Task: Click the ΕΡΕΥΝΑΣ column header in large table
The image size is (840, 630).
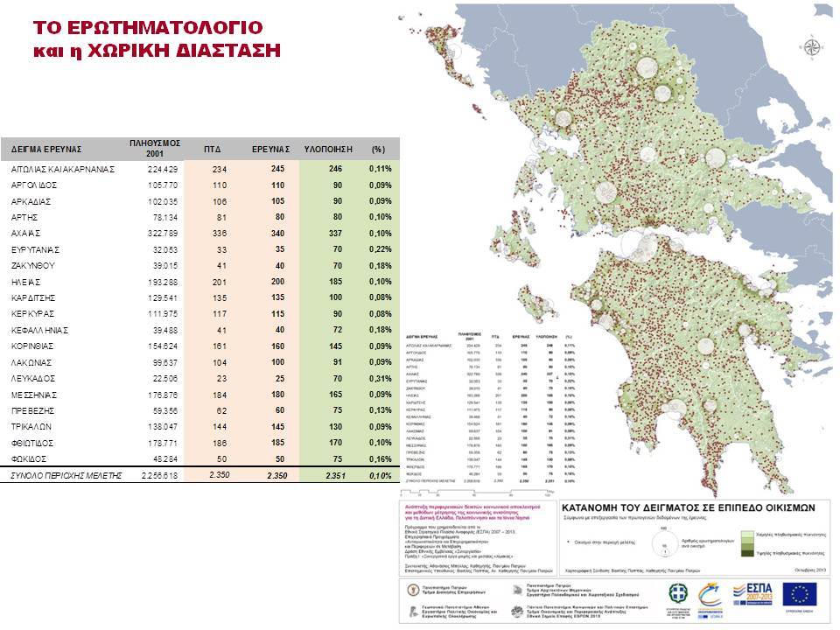Action: tap(270, 150)
